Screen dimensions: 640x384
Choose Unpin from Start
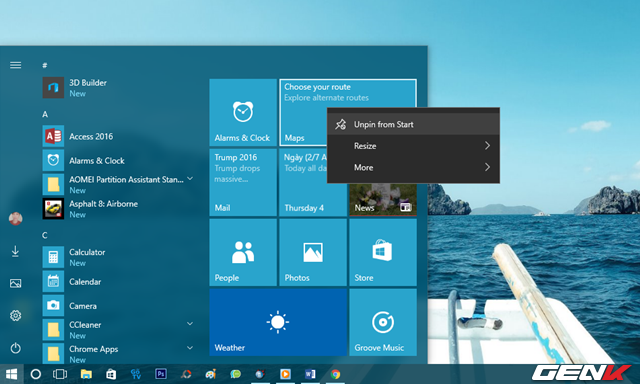click(x=413, y=124)
